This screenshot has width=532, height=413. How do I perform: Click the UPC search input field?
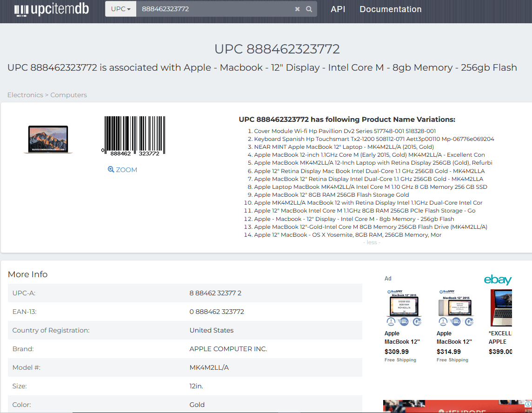pyautogui.click(x=214, y=9)
